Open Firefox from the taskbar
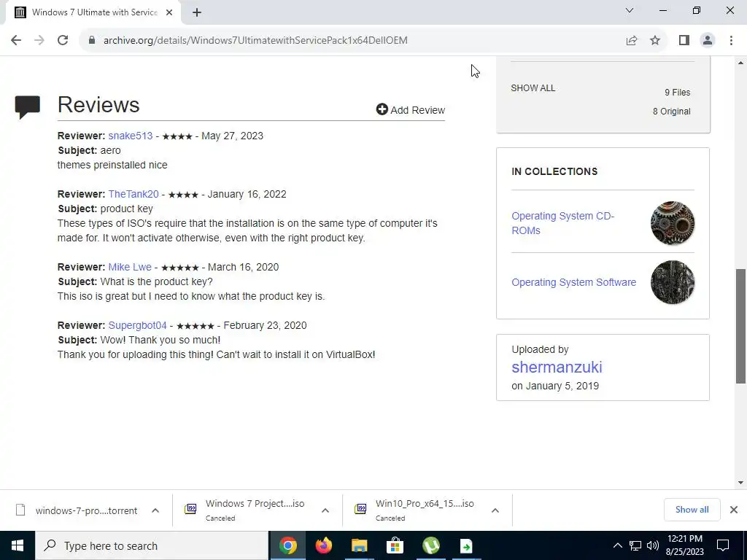Viewport: 747px width, 560px height. point(323,545)
